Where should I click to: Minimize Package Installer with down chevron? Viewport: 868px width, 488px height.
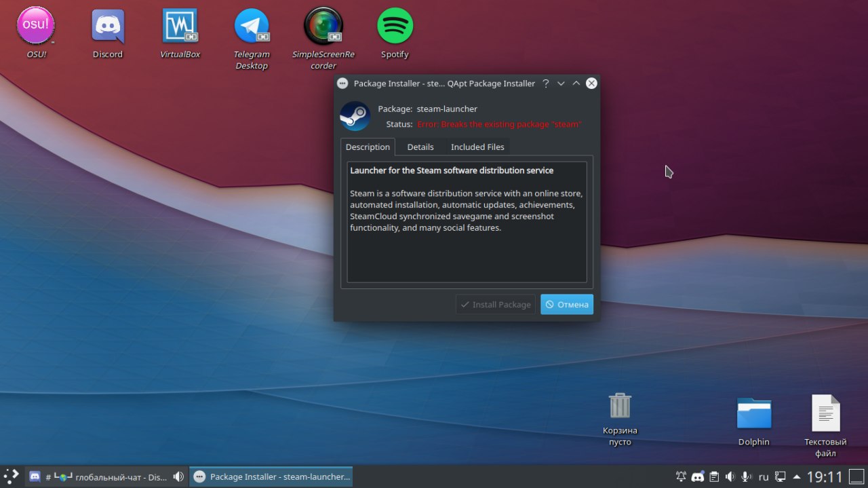(561, 83)
